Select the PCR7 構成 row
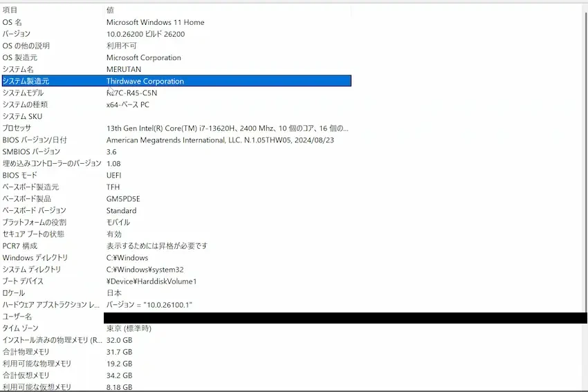Screen dimensions: 588x392 click(176, 246)
